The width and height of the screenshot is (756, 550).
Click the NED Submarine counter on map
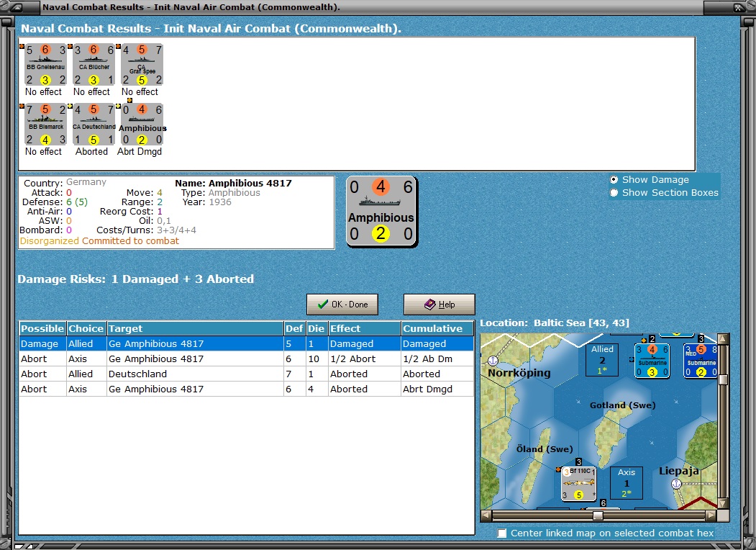coord(701,361)
